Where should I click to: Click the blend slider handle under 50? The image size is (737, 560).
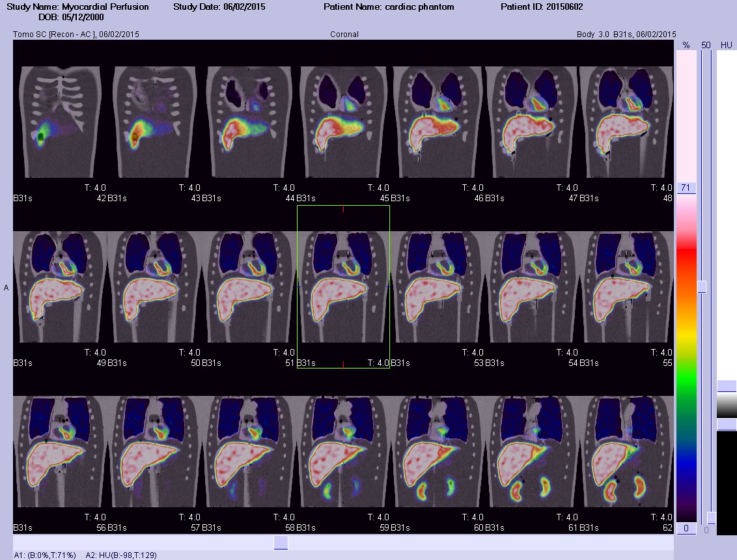click(x=702, y=287)
